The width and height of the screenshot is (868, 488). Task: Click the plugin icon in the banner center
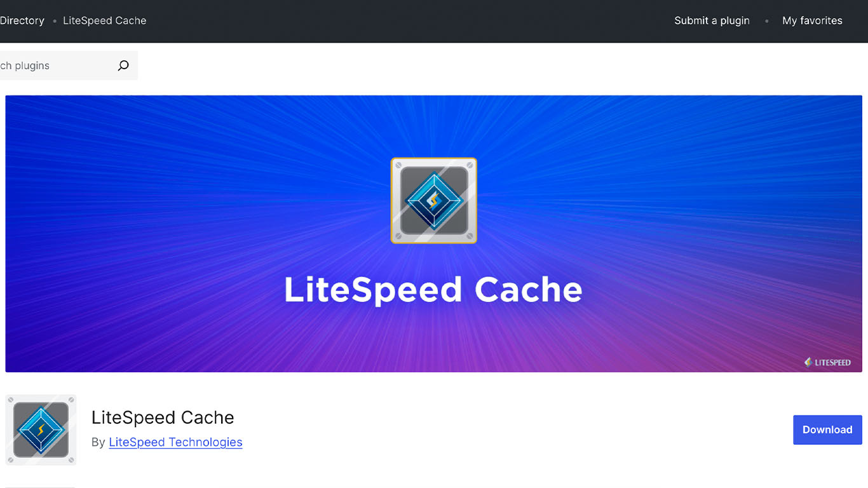[434, 201]
